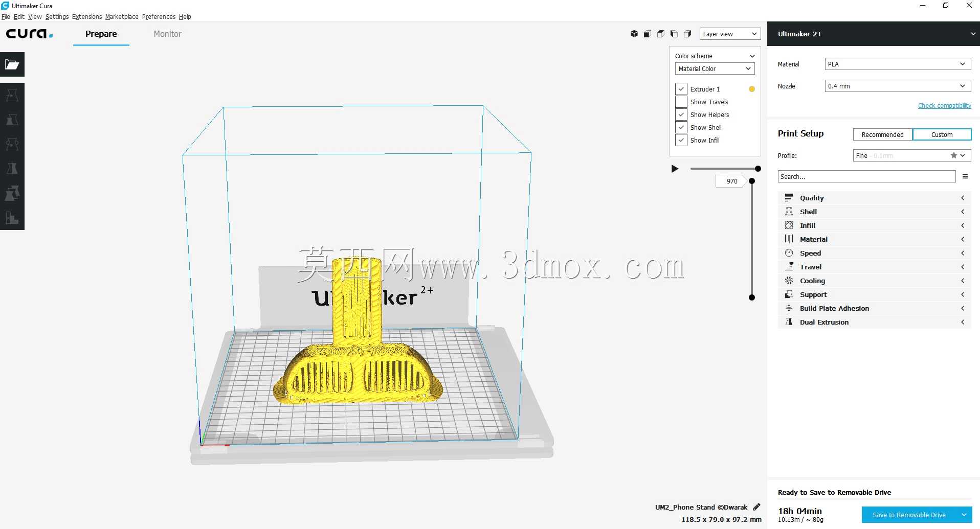Collapse the Color scheme panel header
The width and height of the screenshot is (980, 529).
(715, 56)
